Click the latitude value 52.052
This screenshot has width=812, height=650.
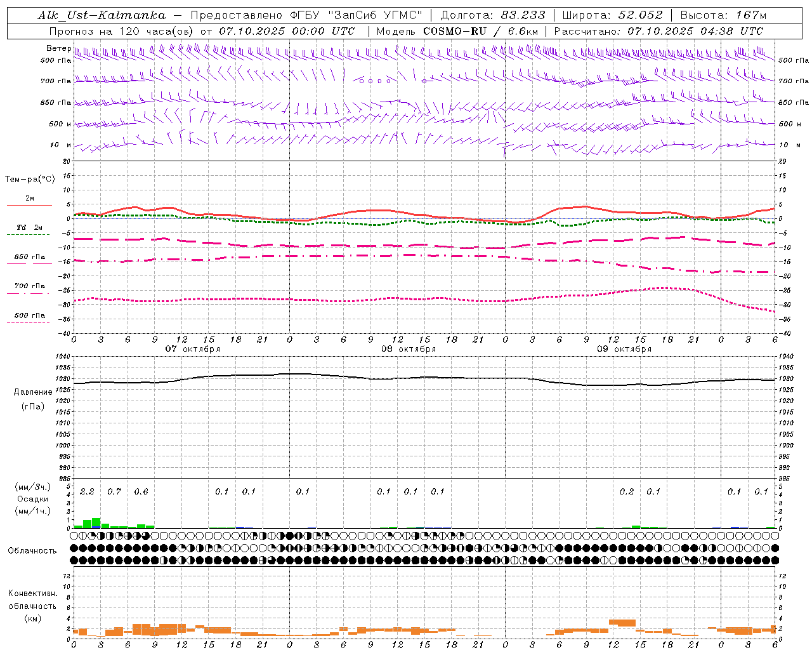coord(641,15)
